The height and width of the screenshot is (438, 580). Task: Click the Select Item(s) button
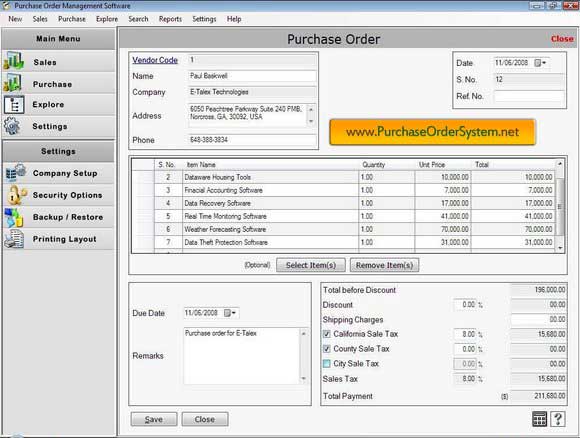coord(311,265)
